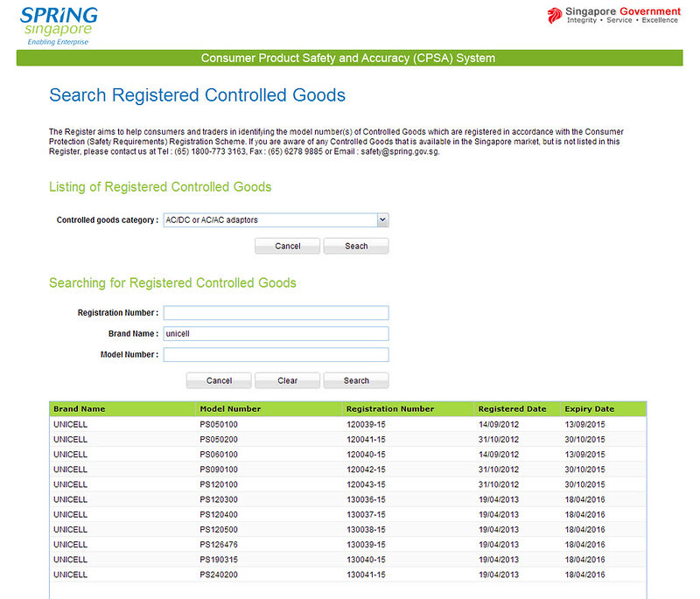Focus the Registration Number input field
The width and height of the screenshot is (700, 599).
tap(276, 313)
